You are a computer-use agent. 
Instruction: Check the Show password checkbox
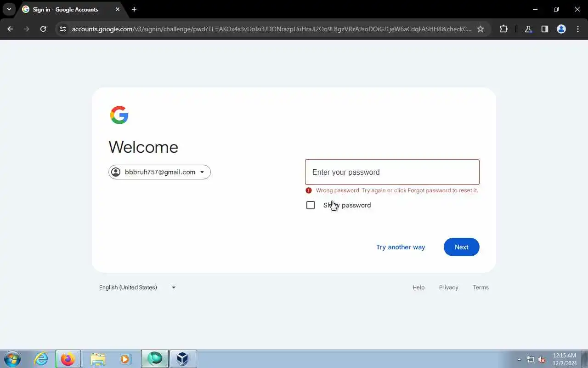(311, 205)
